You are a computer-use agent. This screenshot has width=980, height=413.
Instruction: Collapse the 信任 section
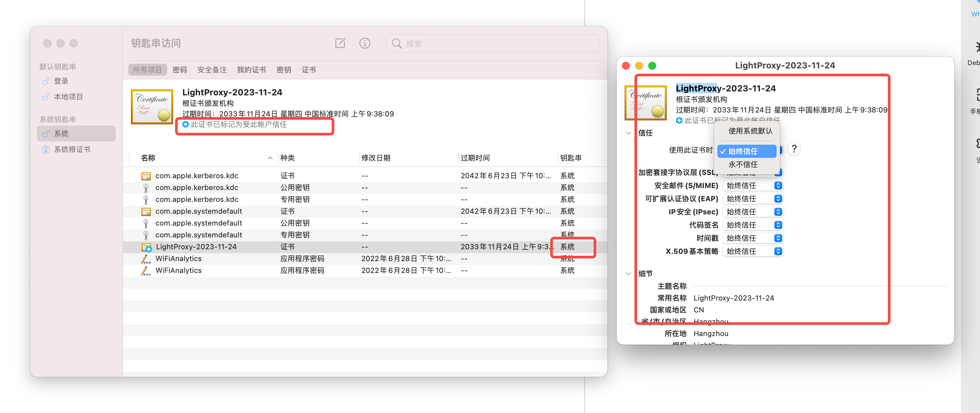[628, 133]
